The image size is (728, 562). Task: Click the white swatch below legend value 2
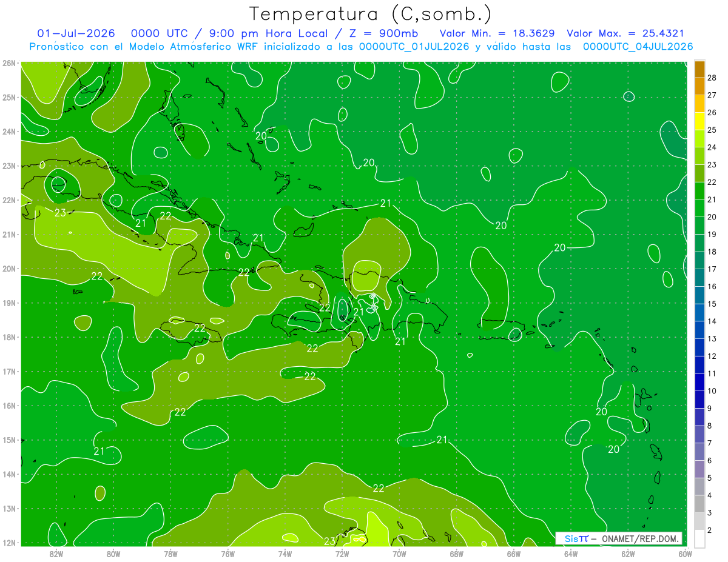click(x=699, y=538)
